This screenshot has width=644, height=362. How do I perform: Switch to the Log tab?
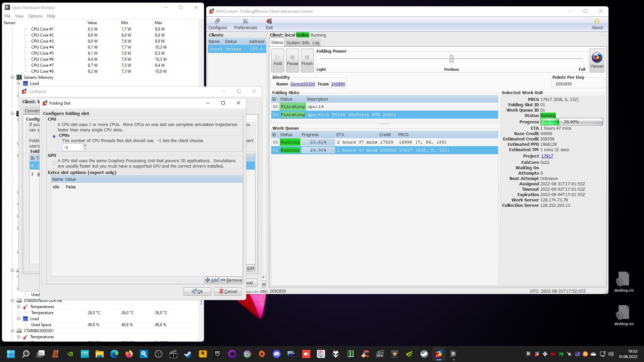pyautogui.click(x=316, y=43)
